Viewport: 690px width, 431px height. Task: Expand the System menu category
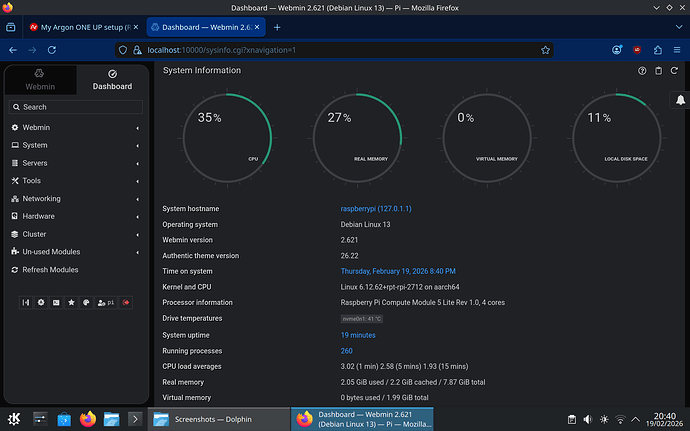(x=35, y=145)
